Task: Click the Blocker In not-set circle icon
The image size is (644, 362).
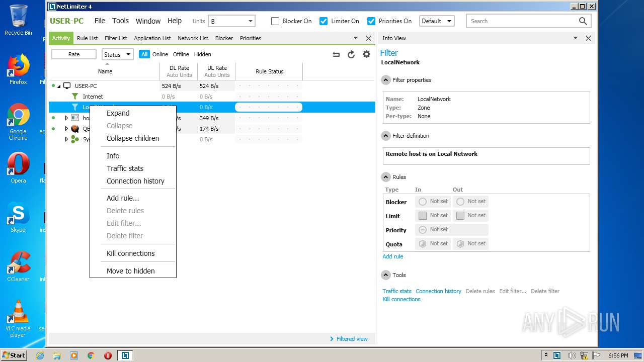Action: click(423, 202)
